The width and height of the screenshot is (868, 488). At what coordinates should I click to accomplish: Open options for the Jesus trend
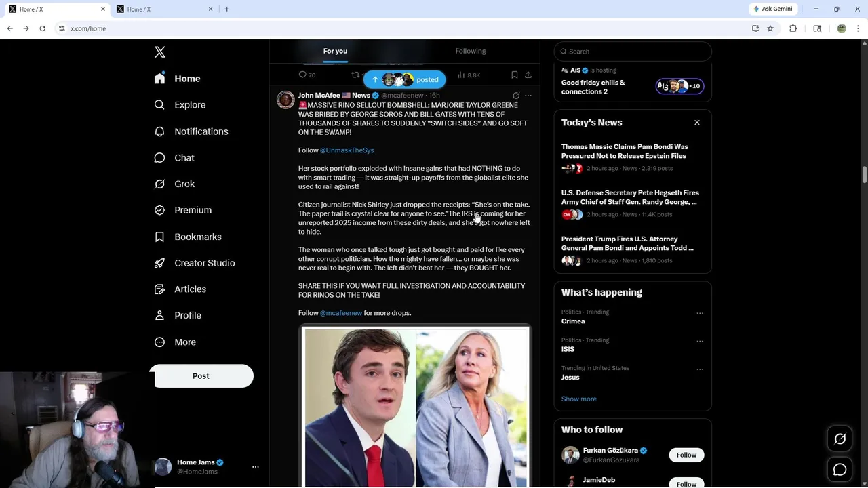[x=700, y=369]
